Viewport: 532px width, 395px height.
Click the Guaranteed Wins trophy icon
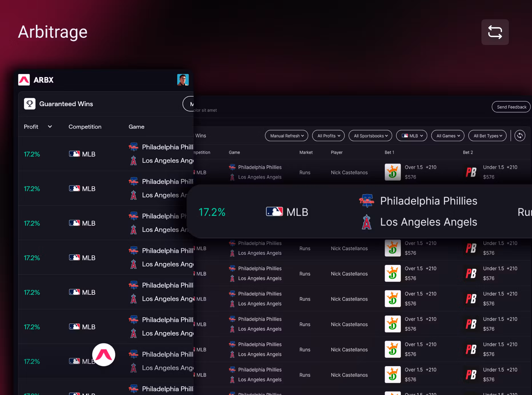pos(30,104)
